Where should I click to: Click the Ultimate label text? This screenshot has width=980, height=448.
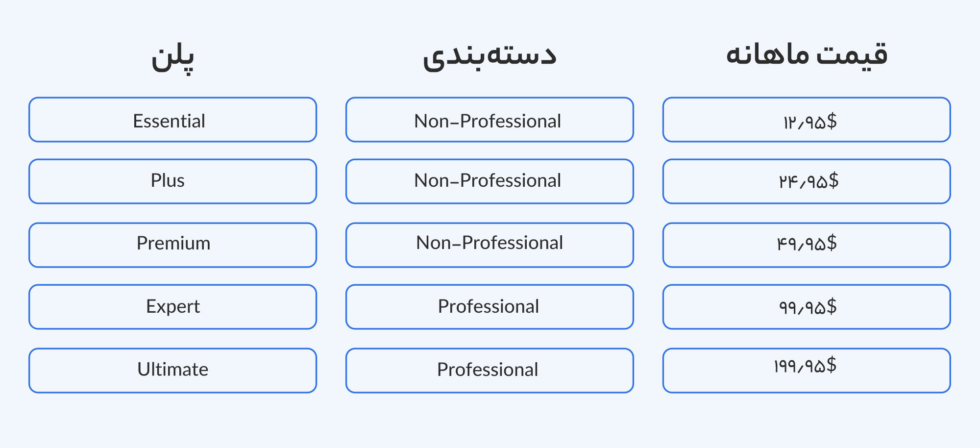coord(172,370)
